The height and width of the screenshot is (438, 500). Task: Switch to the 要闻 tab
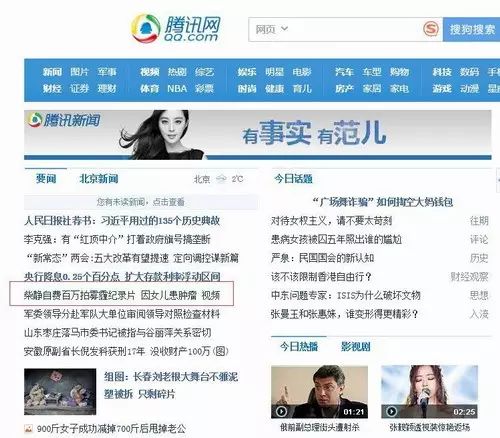coord(46,179)
